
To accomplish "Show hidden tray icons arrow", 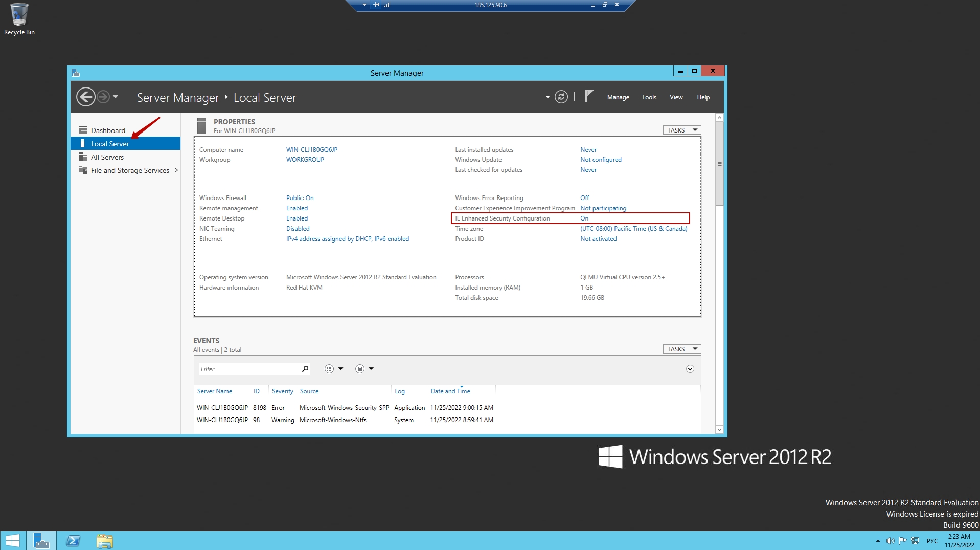I will 878,541.
